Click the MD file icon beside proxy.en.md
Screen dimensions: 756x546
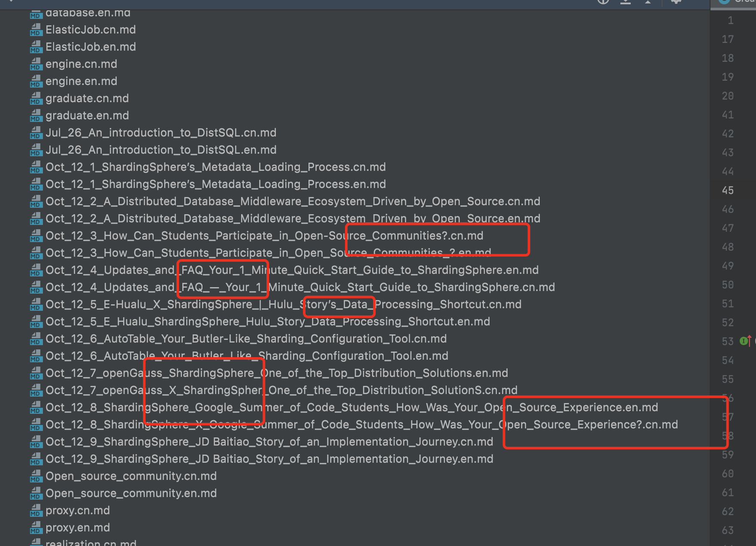tap(36, 528)
